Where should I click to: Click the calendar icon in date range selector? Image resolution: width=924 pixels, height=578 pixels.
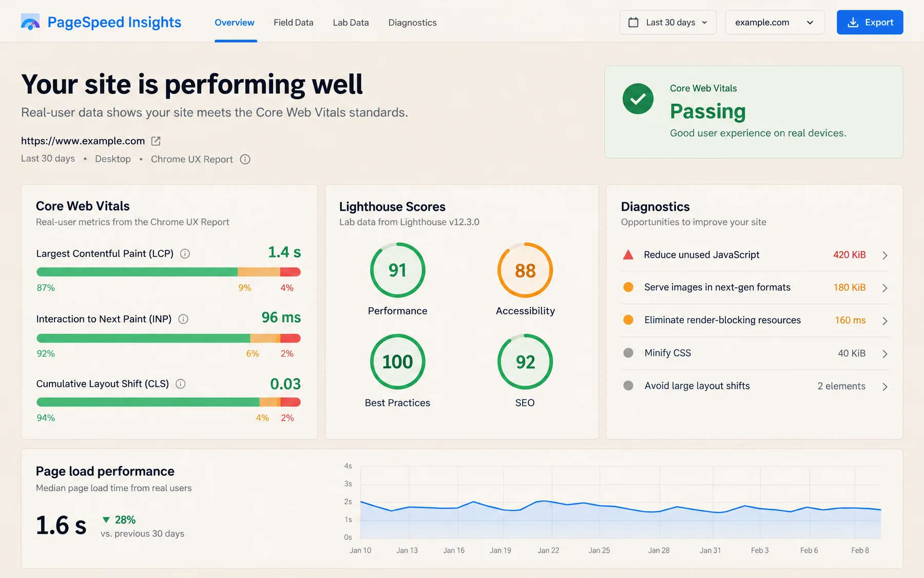coord(633,23)
